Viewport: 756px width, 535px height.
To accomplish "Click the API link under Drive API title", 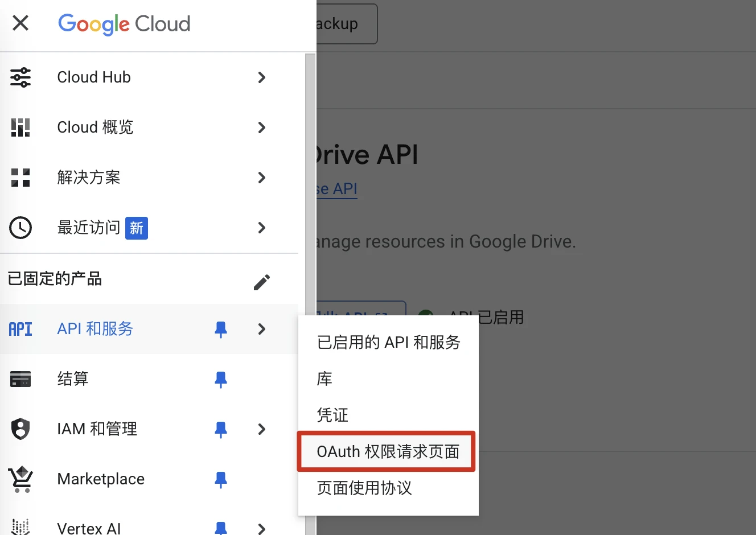I will [x=337, y=189].
